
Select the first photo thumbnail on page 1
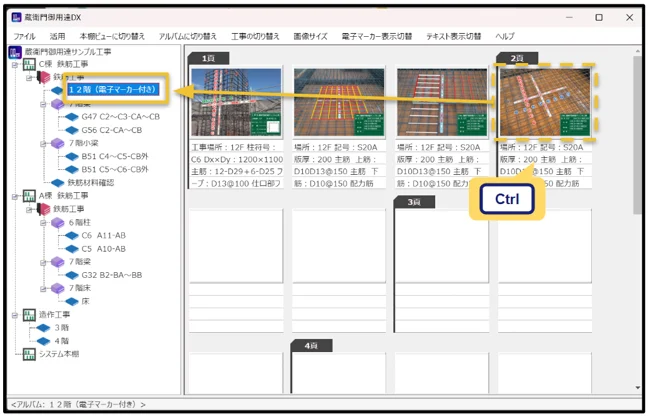[235, 102]
